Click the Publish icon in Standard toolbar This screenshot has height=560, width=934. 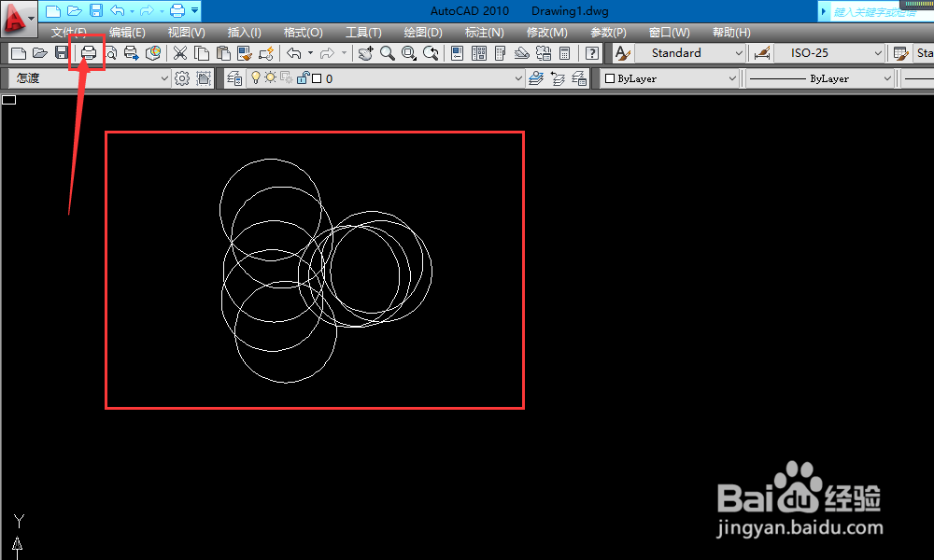pos(131,53)
